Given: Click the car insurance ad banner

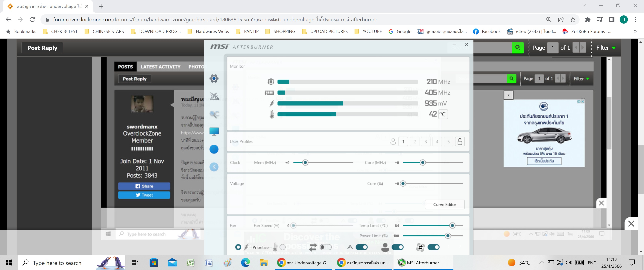Looking at the screenshot, I should [544, 134].
